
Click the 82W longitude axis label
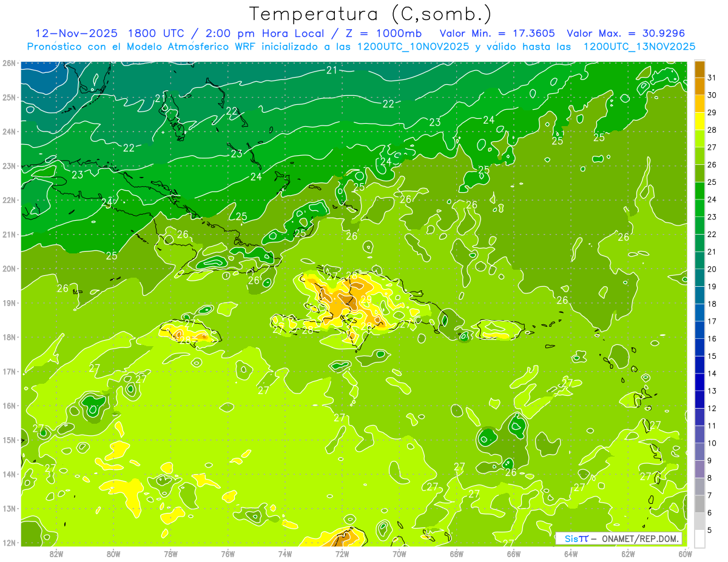[x=56, y=554]
